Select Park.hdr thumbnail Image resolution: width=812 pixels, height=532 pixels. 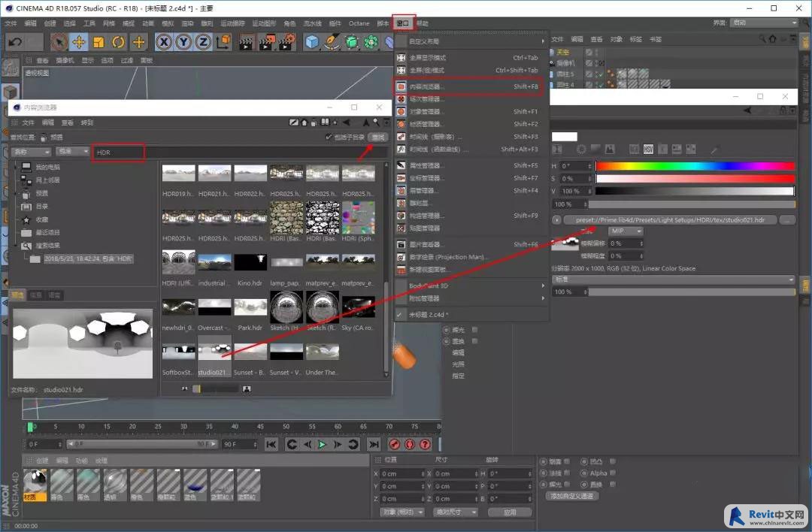click(250, 307)
